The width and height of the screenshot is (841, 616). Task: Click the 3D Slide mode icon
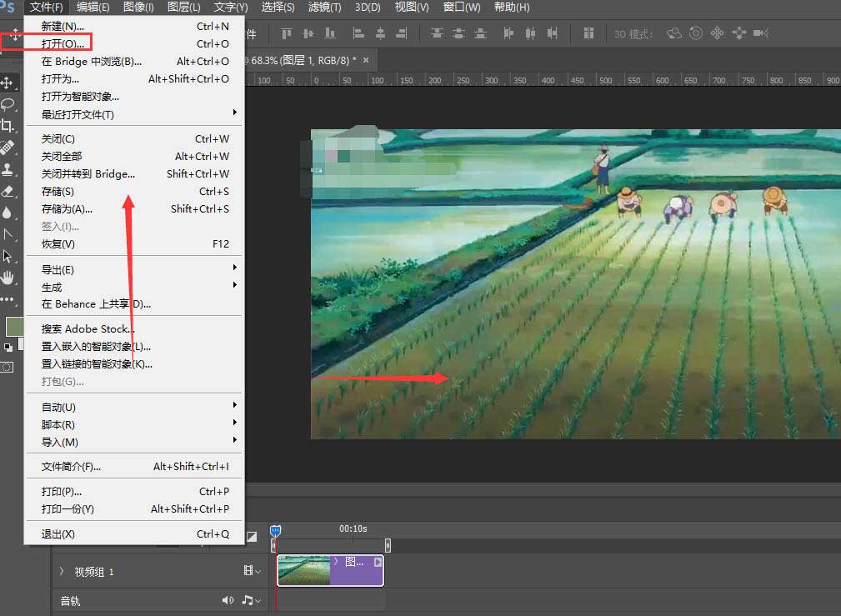coord(739,34)
